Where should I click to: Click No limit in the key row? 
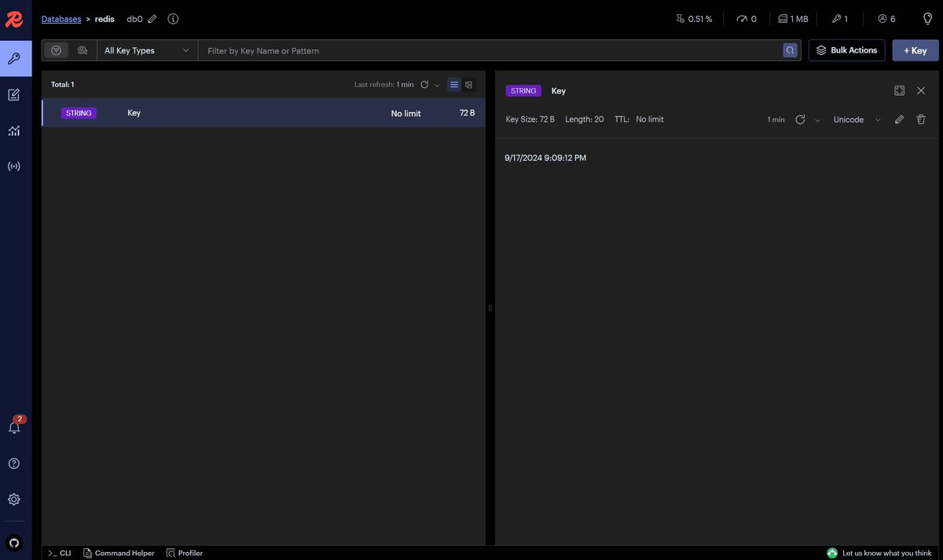(406, 114)
